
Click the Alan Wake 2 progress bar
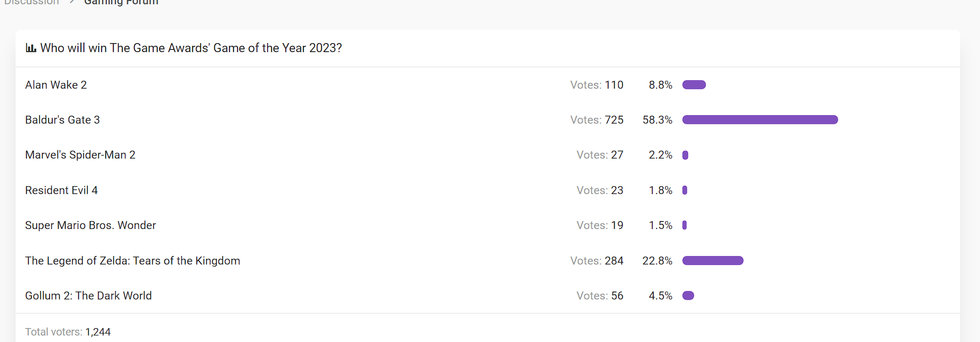pyautogui.click(x=694, y=85)
